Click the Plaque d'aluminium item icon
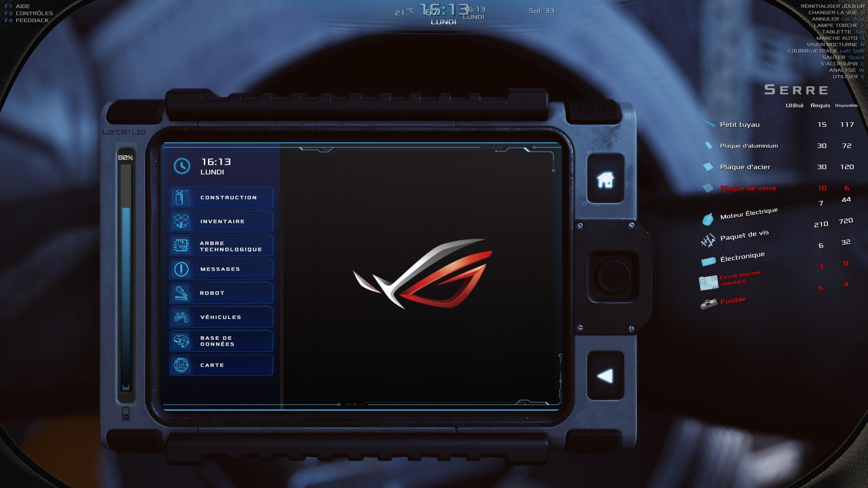Image resolution: width=868 pixels, height=488 pixels. pos(708,145)
